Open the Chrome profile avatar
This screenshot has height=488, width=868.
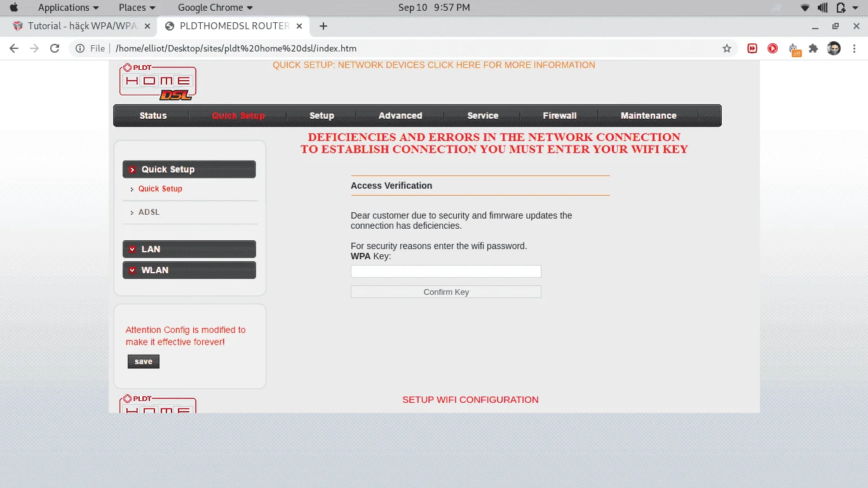(x=834, y=48)
